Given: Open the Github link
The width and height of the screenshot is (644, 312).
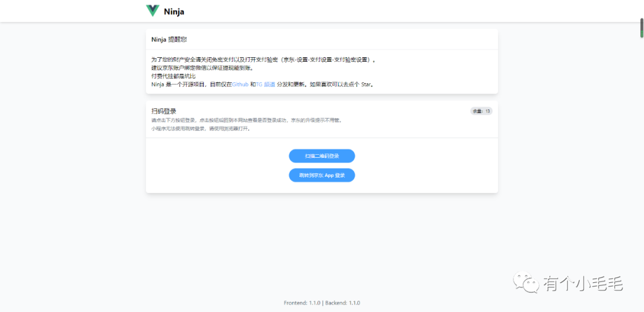Looking at the screenshot, I should 240,85.
